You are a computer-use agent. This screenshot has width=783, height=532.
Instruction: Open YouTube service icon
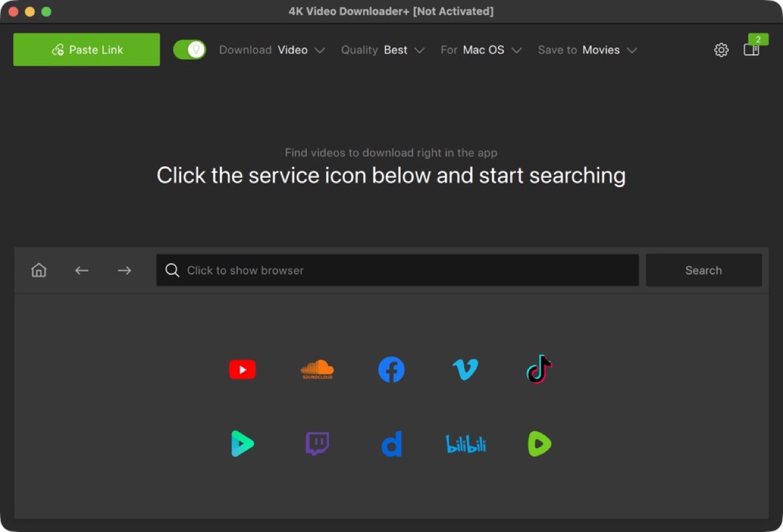[x=242, y=370]
